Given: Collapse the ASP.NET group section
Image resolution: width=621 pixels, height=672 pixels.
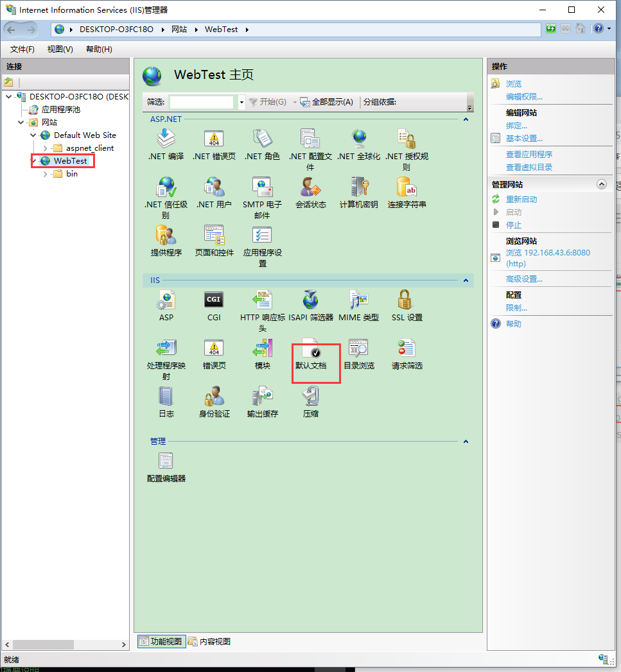Looking at the screenshot, I should click(466, 119).
